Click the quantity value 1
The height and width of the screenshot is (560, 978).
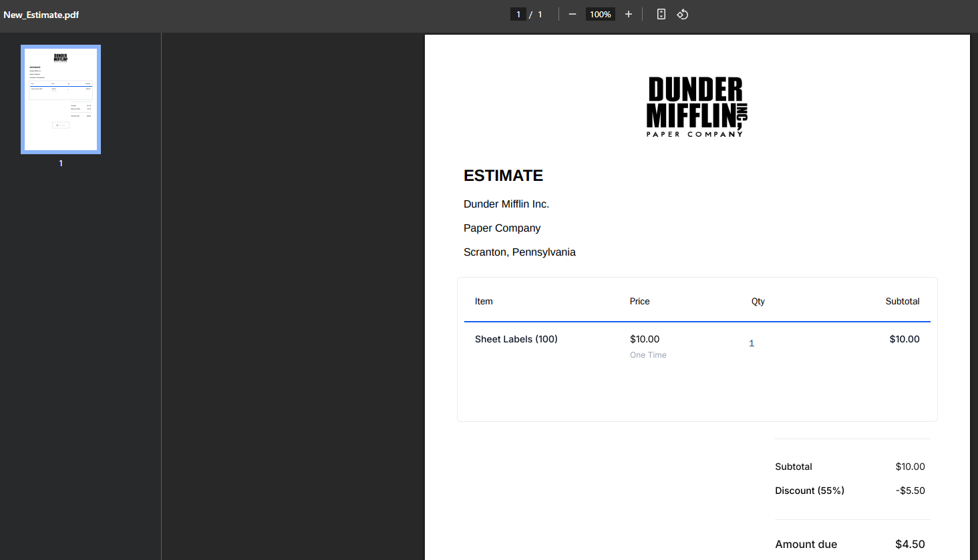pyautogui.click(x=752, y=343)
